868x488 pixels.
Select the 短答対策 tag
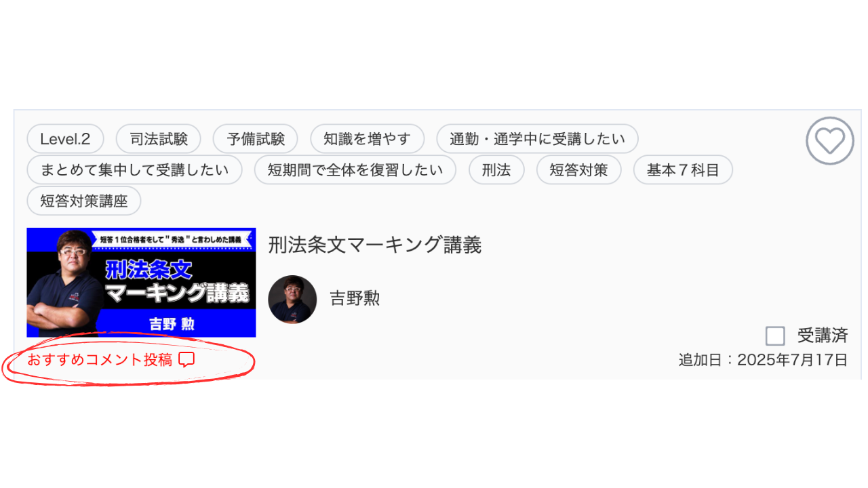click(578, 170)
